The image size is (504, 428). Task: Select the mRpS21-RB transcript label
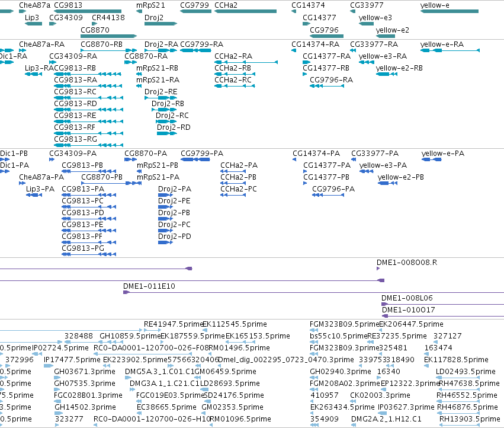coord(157,68)
